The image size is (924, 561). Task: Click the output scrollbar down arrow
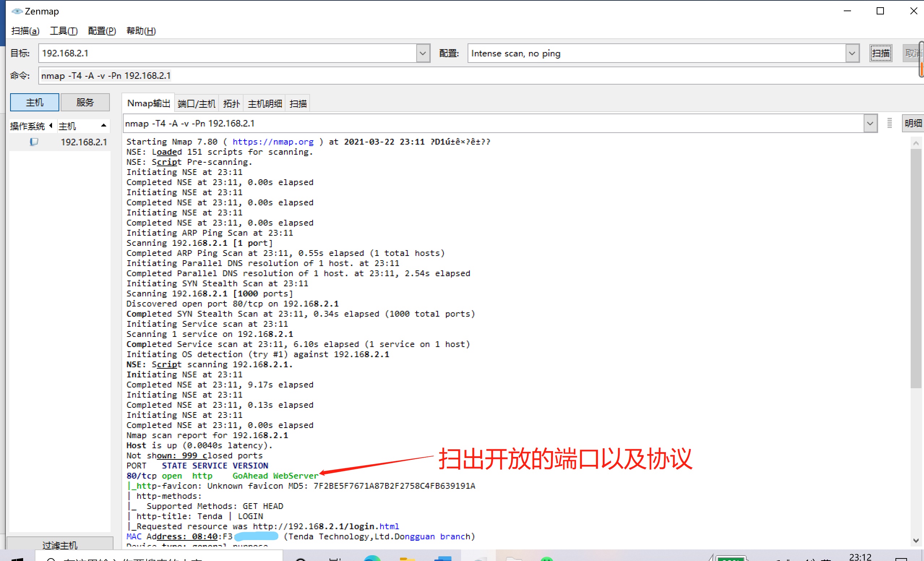tap(916, 540)
